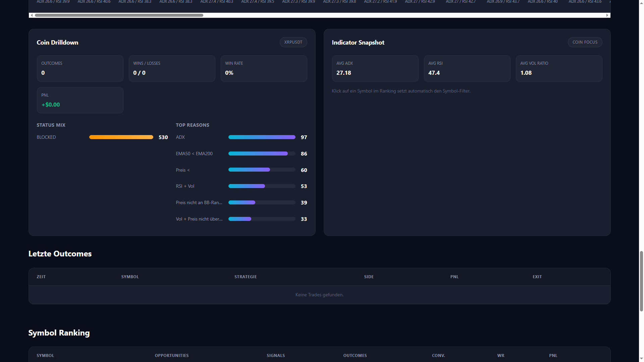The width and height of the screenshot is (644, 362).
Task: Sort Symbol Ranking by SIGNALS column
Action: (x=276, y=355)
